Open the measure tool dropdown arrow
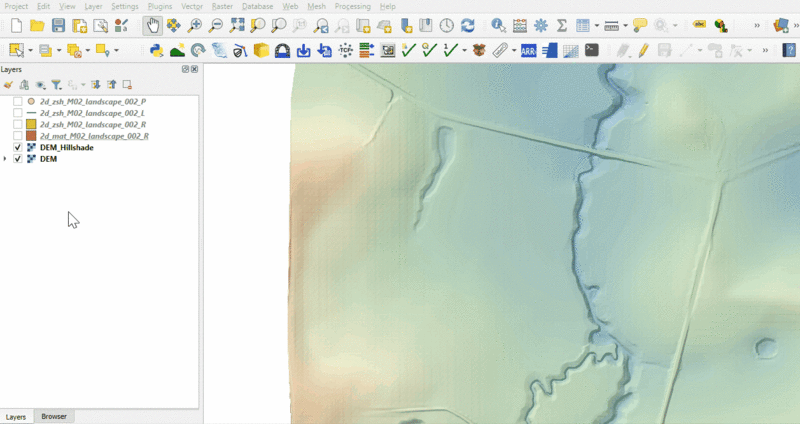800x424 pixels. (x=625, y=26)
